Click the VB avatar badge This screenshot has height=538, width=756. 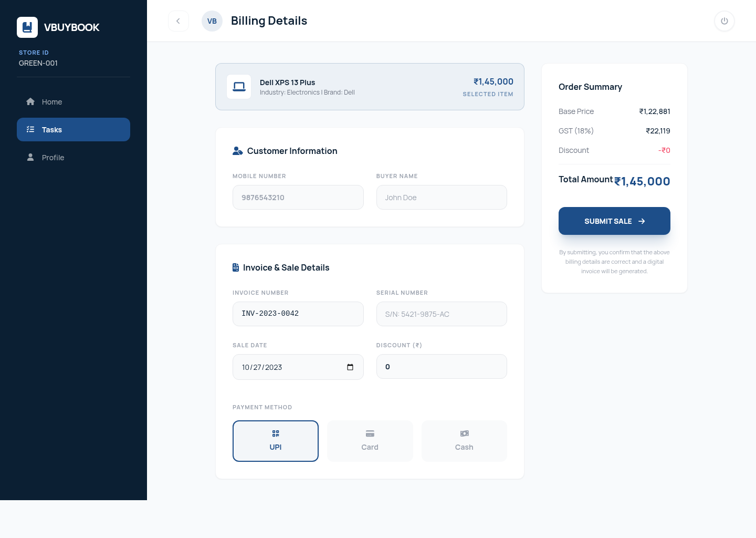tap(212, 21)
